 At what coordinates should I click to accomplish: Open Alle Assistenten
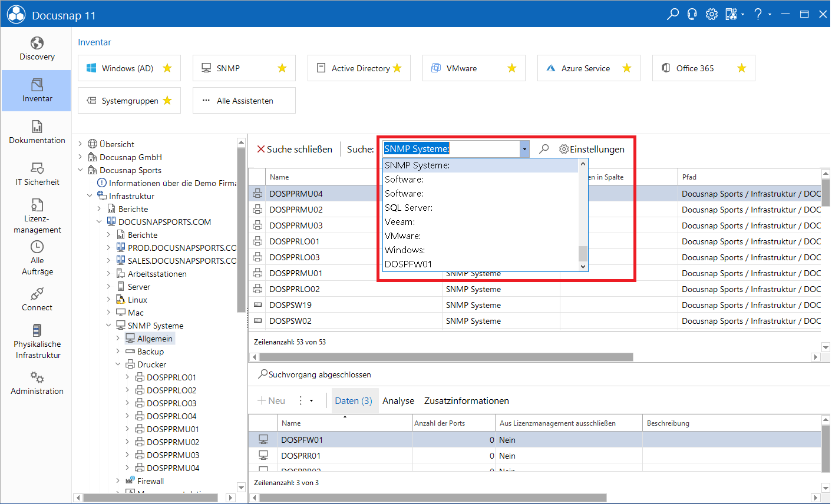point(244,101)
